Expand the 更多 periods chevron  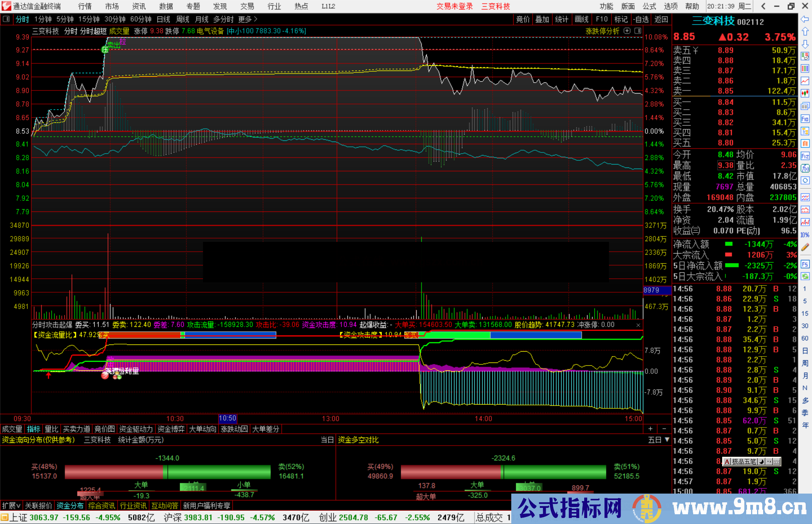pyautogui.click(x=256, y=19)
